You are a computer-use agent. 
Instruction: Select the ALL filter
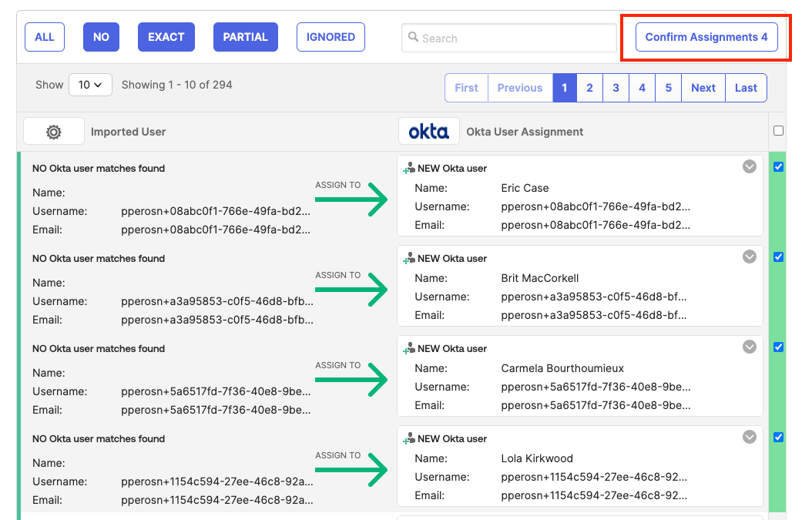[45, 37]
